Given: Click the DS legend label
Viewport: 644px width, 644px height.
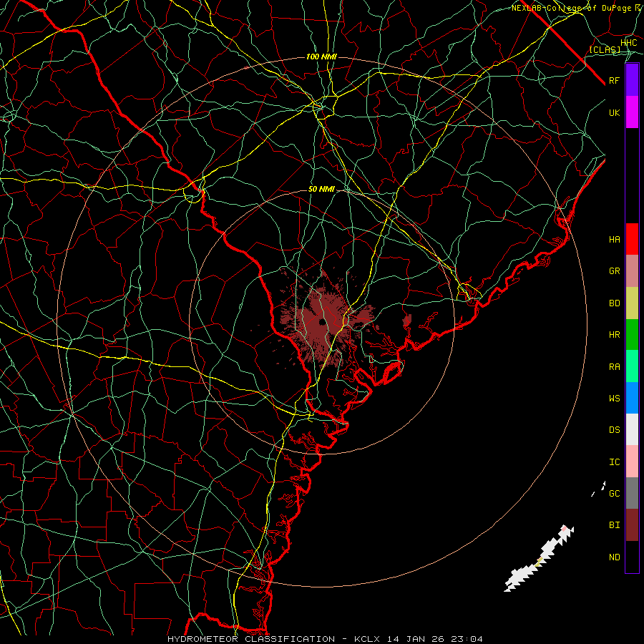Looking at the screenshot, I should 614,429.
